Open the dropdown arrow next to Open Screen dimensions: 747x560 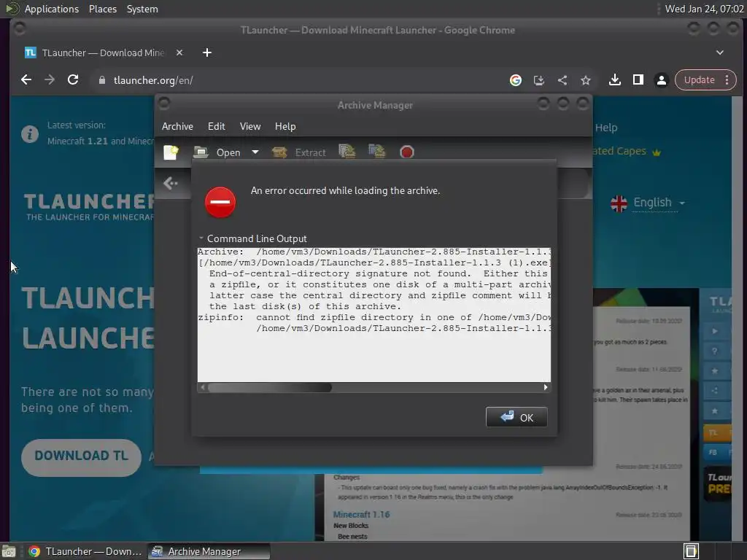pos(255,152)
